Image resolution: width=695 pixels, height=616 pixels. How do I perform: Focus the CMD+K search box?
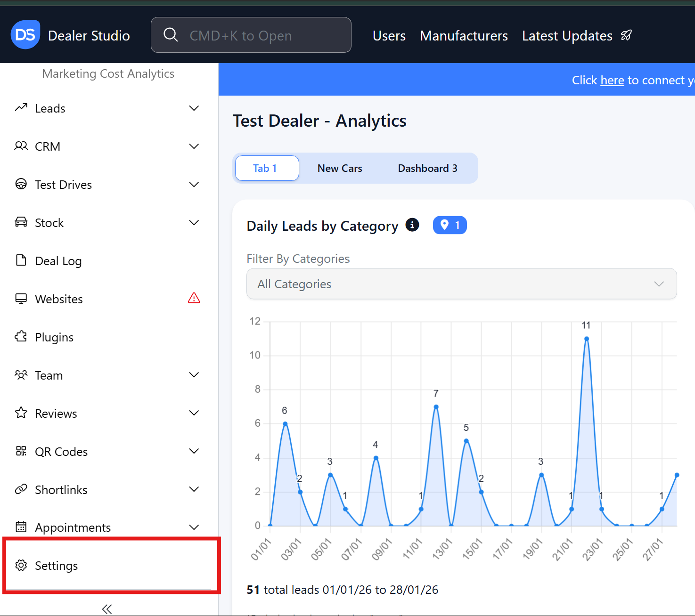[251, 35]
